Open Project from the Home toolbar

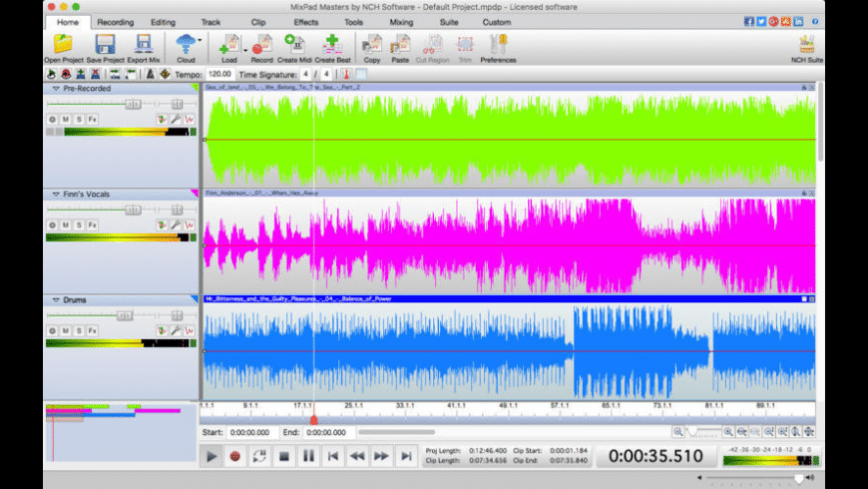pos(63,48)
